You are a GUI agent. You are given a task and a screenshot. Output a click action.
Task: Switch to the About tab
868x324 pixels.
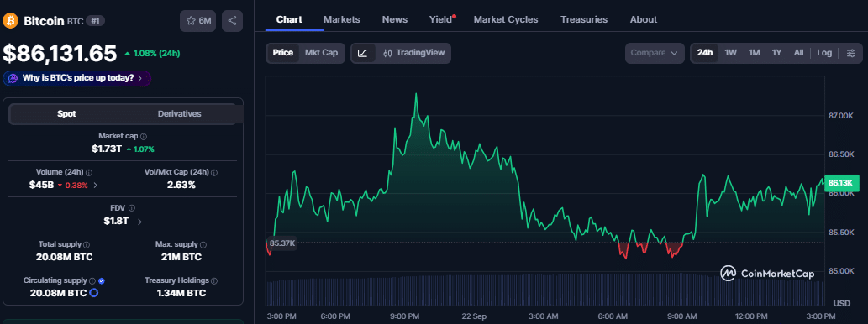pos(644,19)
